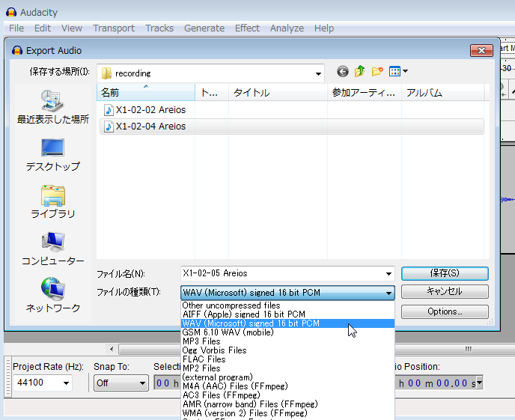Open the Edit menu
515x420 pixels.
point(43,28)
